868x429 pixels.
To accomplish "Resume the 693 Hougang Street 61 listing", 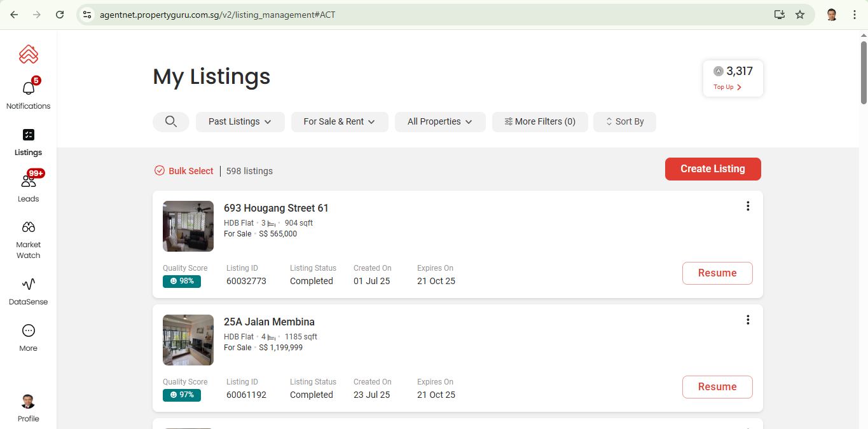I will (x=717, y=273).
